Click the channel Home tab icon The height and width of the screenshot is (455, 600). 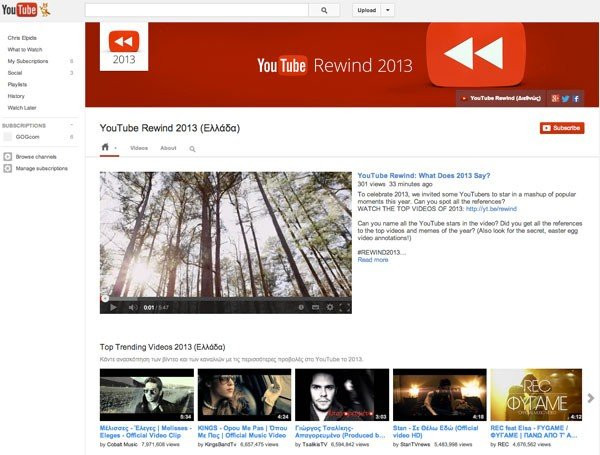click(x=105, y=147)
